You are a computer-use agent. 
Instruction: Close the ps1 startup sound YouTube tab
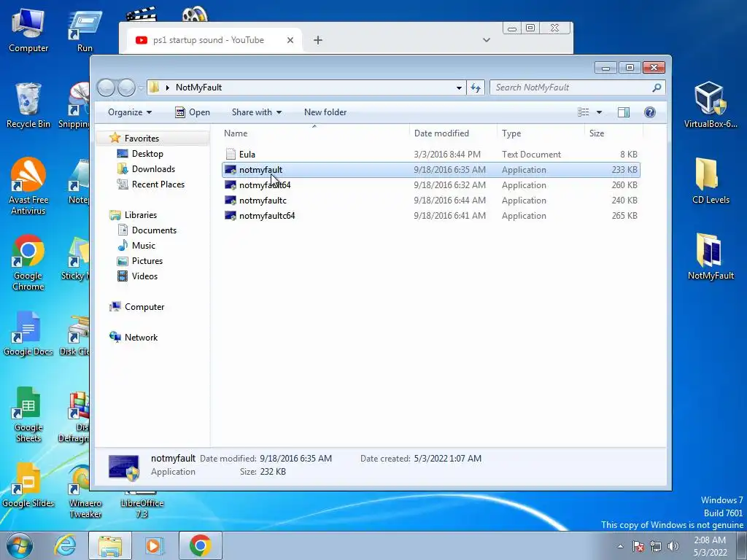pos(290,40)
